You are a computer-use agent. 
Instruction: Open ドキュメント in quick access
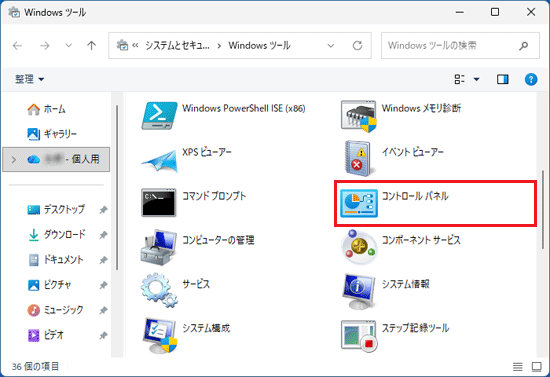click(x=56, y=260)
